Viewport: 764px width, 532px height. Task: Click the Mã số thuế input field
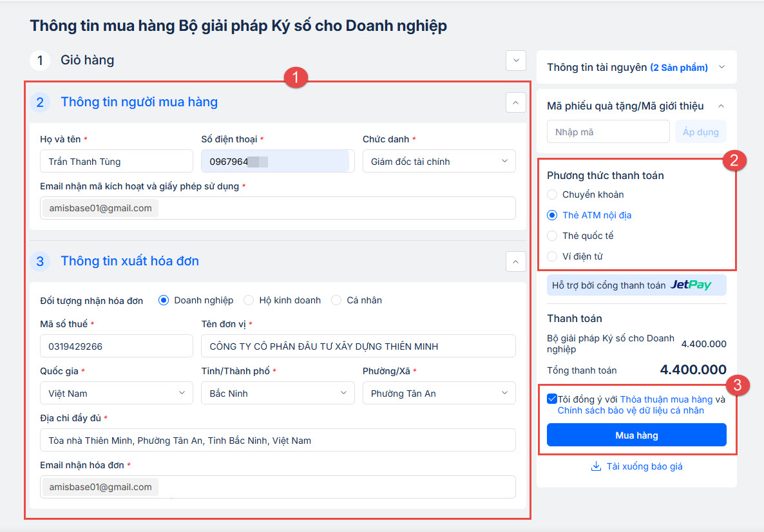tap(116, 346)
